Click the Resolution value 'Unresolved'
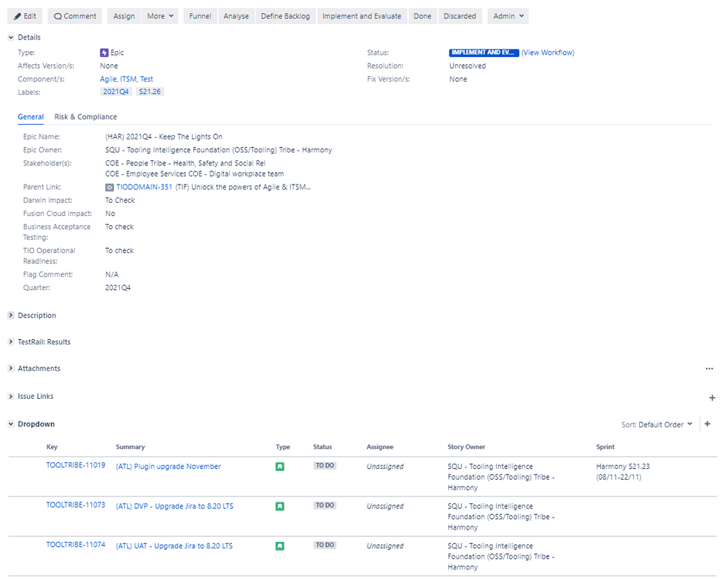 tap(468, 66)
